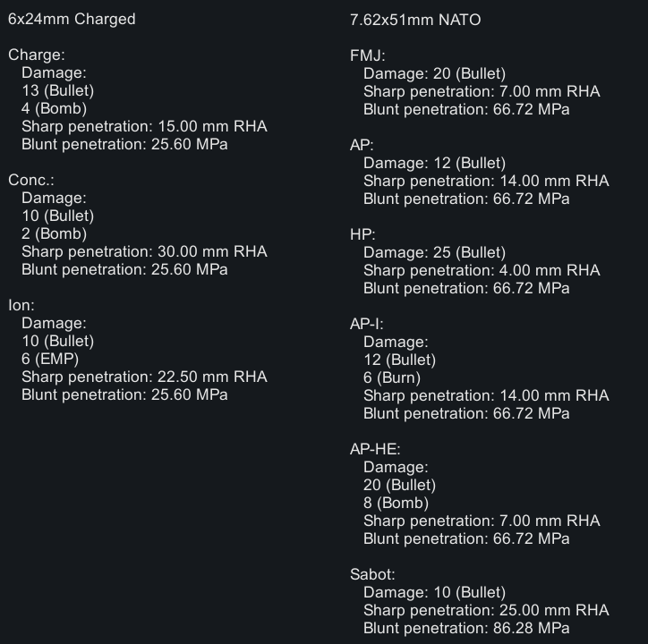Click Blunt penetration 86.28 MPa line
The image size is (648, 644).
(x=466, y=628)
